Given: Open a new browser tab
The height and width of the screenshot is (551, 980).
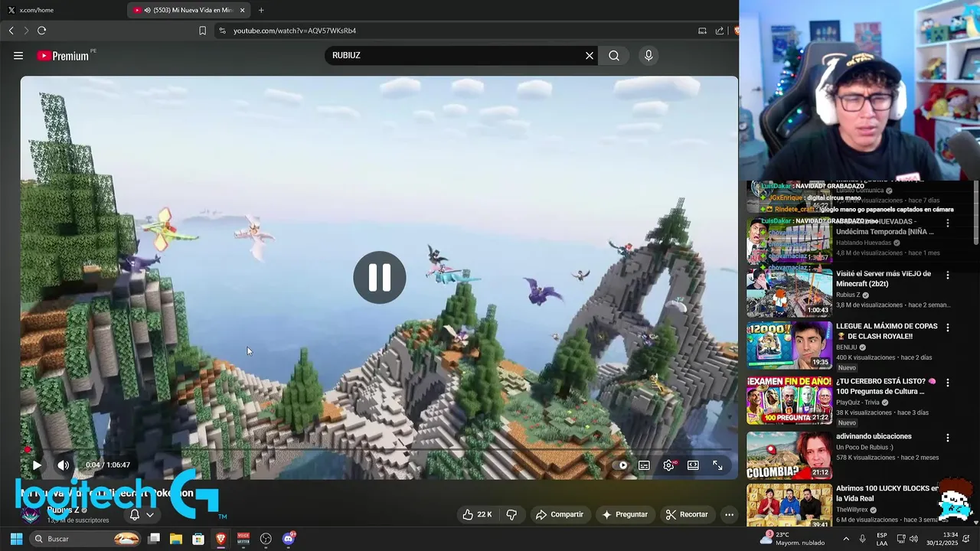Looking at the screenshot, I should point(261,10).
